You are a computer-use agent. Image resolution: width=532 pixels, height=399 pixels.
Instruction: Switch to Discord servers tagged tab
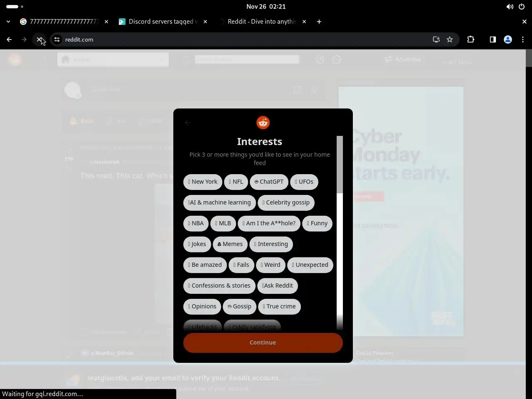pos(163,22)
